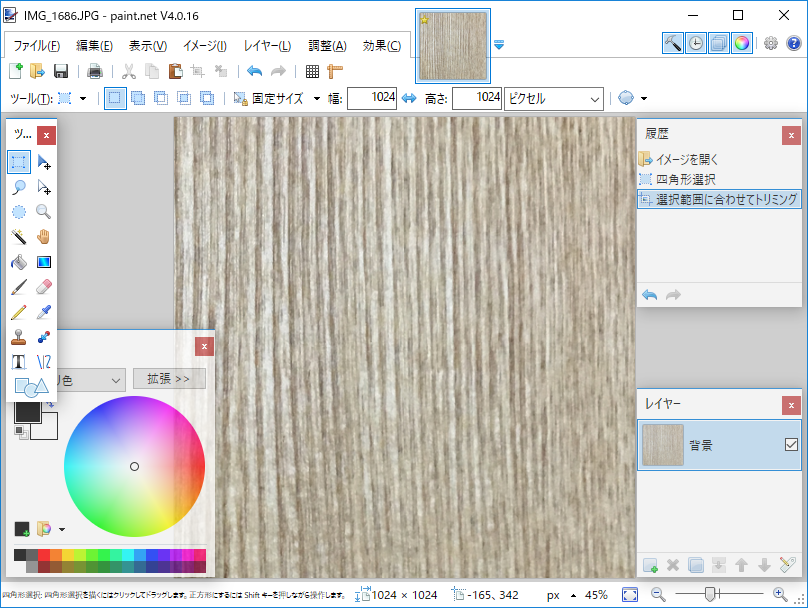Click the 拡張 >> button
Screen dimensions: 808x608
point(169,379)
